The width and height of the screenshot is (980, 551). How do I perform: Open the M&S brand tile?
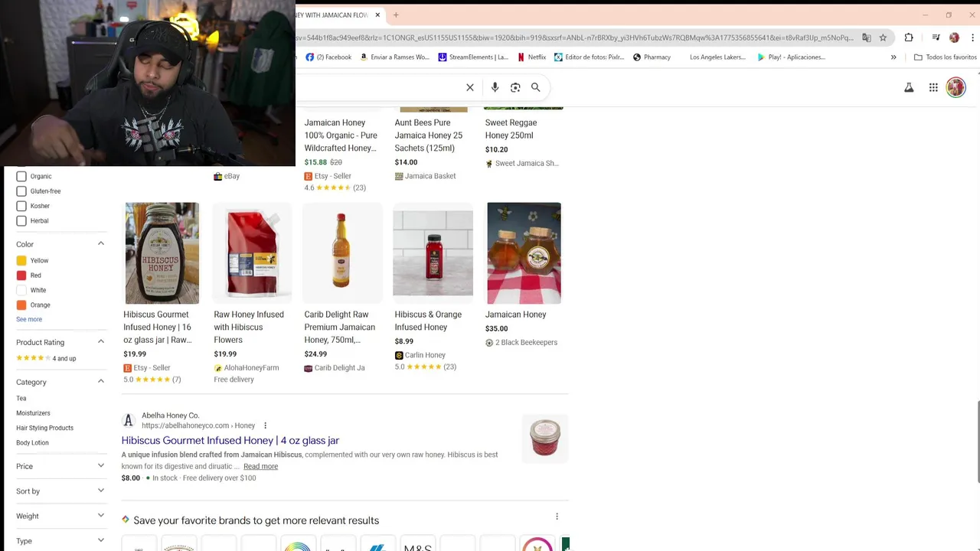[417, 544]
